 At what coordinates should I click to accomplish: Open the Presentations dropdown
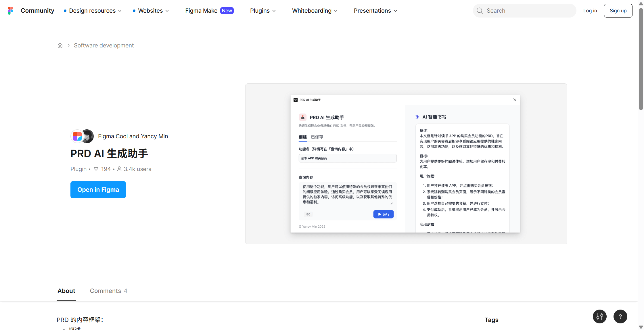375,11
